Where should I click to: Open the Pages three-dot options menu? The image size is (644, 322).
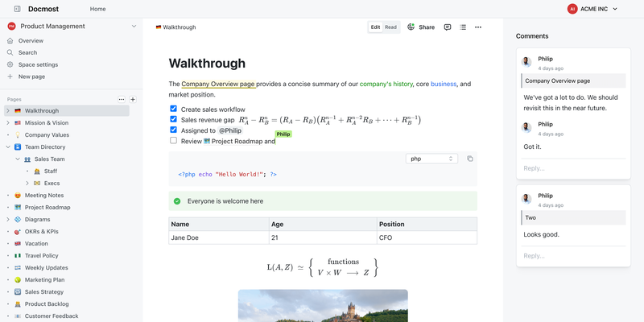(122, 99)
